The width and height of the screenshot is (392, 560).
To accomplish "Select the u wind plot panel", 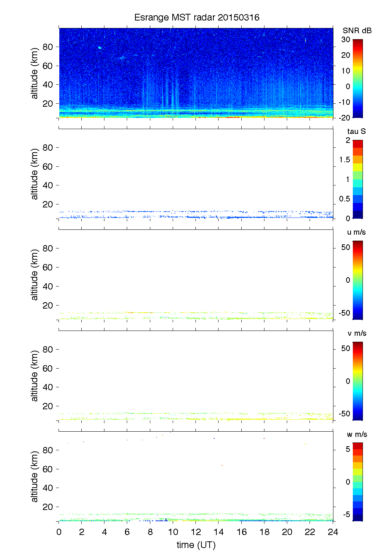I will (196, 274).
